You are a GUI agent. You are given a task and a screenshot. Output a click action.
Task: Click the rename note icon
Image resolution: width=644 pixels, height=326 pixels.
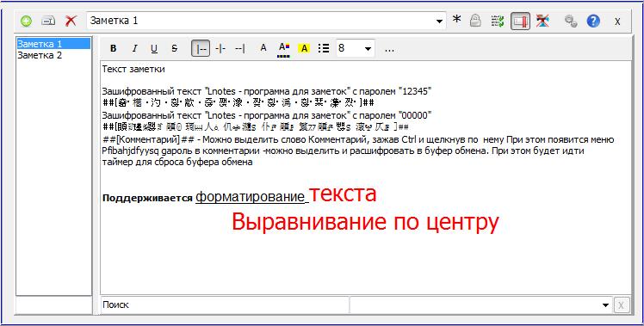tap(48, 21)
